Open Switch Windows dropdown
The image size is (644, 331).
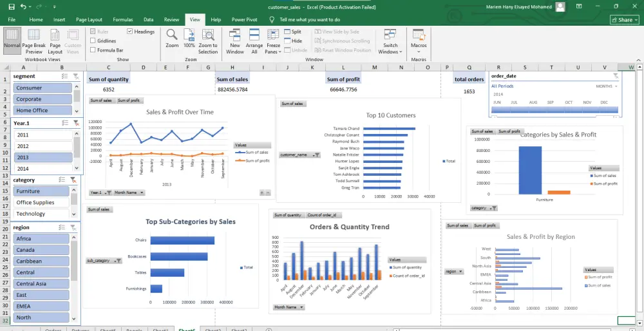(390, 41)
